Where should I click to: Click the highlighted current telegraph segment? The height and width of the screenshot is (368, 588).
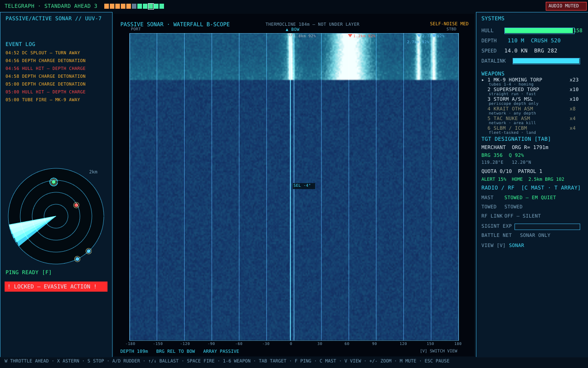point(151,6)
